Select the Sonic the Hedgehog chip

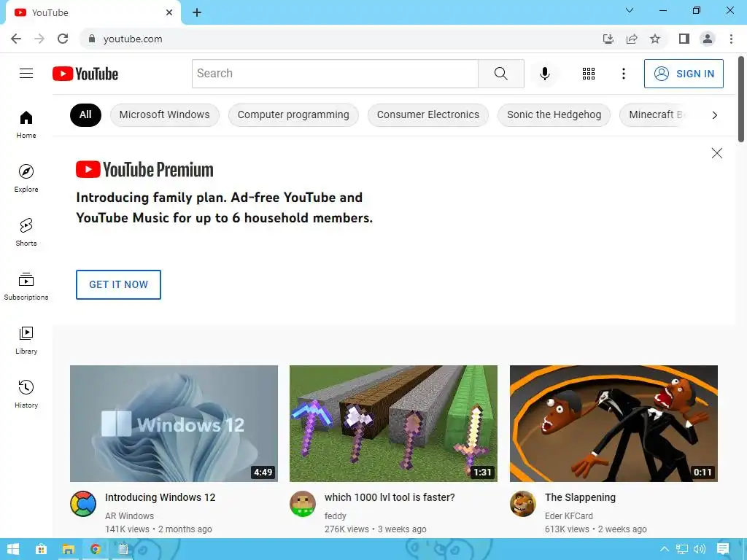click(554, 114)
